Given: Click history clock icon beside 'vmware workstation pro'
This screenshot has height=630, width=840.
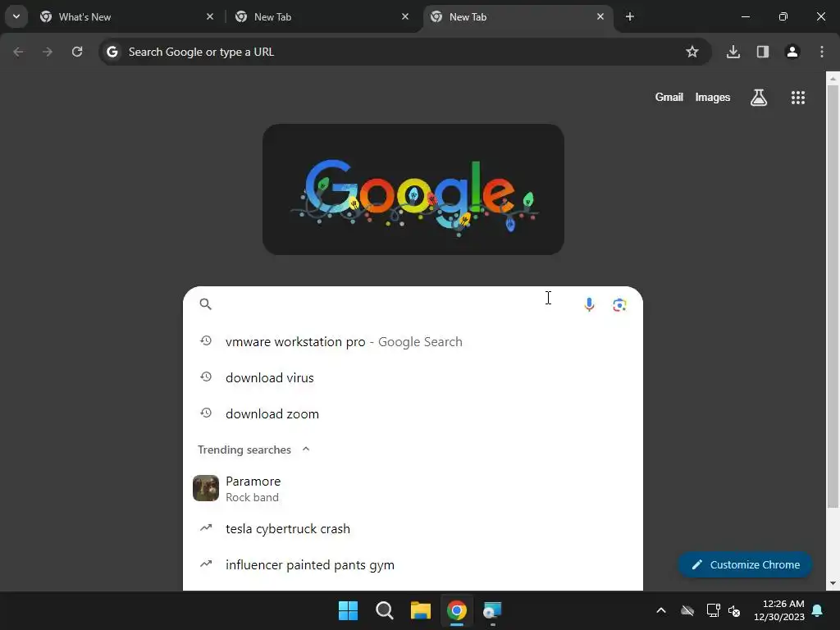Looking at the screenshot, I should coord(206,340).
